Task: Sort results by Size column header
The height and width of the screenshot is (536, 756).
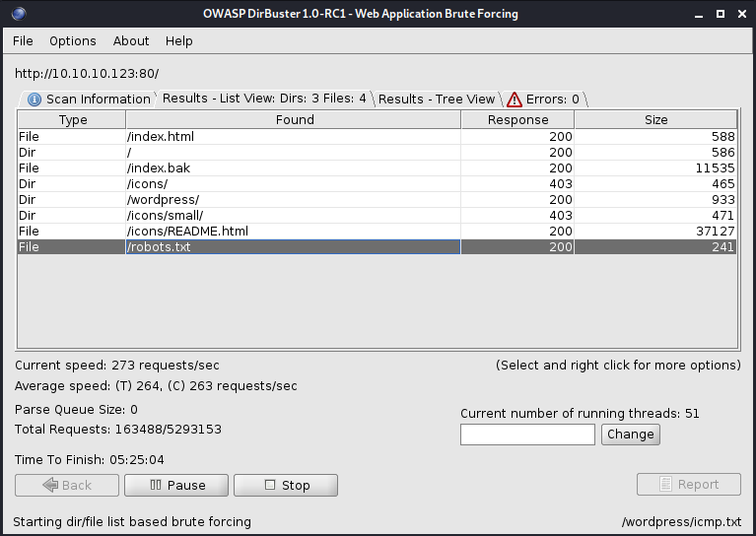Action: click(655, 120)
